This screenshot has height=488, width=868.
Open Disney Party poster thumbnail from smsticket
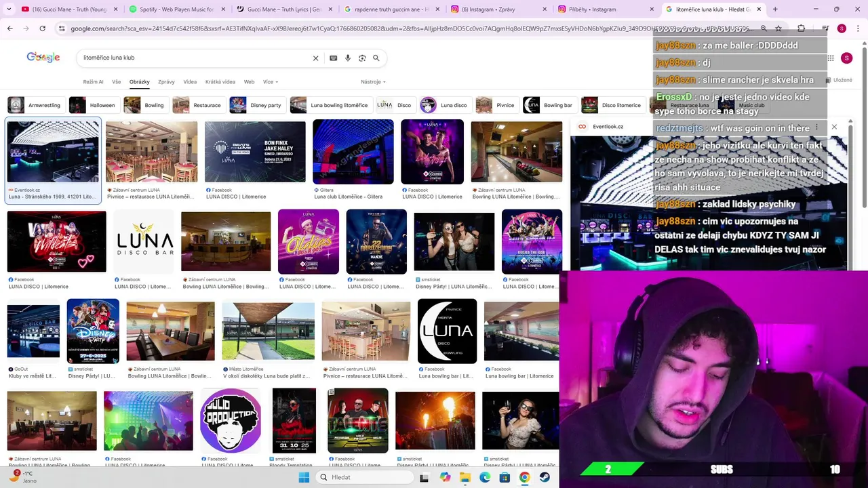93,331
